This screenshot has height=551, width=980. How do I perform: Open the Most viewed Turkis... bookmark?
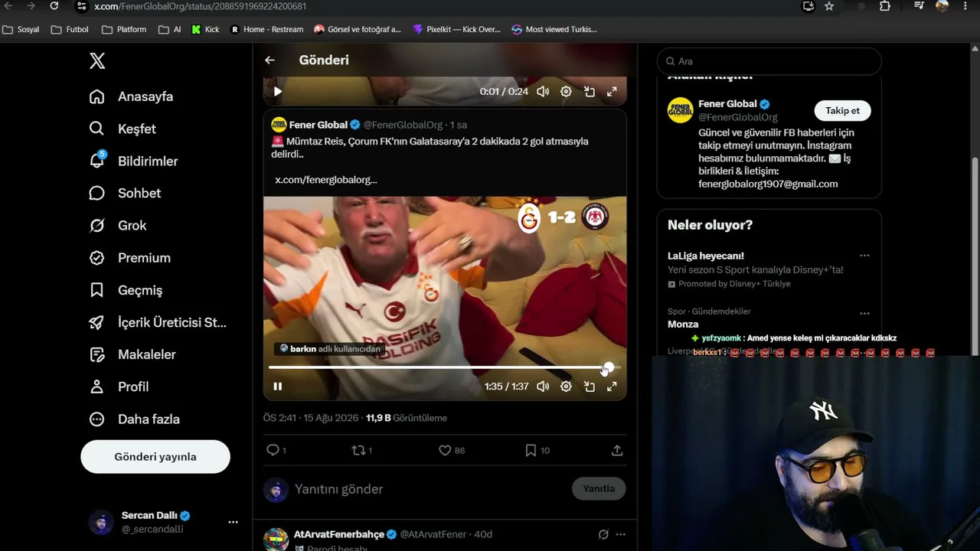(554, 29)
